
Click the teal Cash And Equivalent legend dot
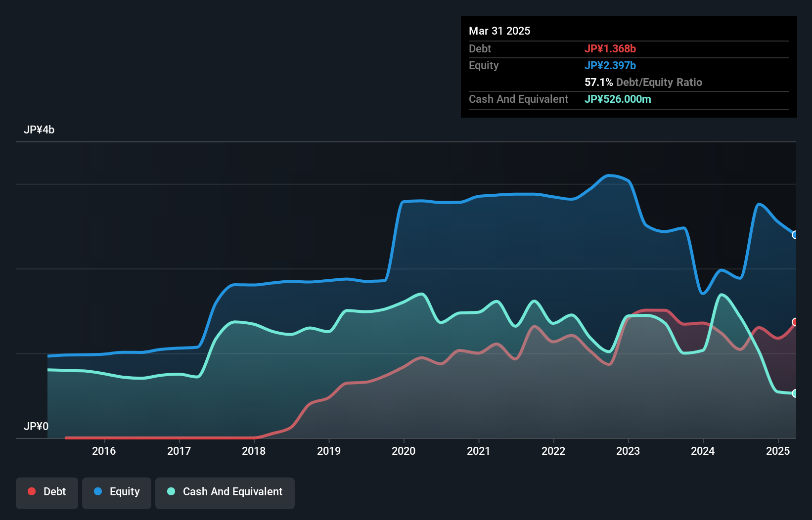click(x=171, y=491)
